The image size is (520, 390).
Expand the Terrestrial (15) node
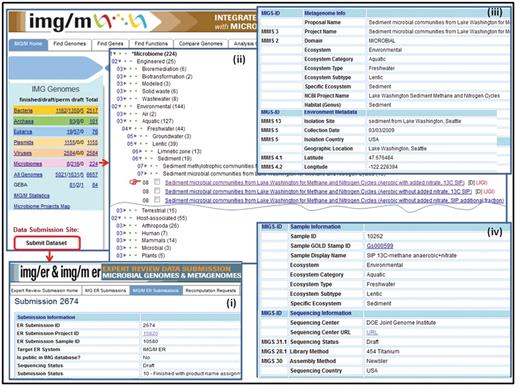click(125, 210)
